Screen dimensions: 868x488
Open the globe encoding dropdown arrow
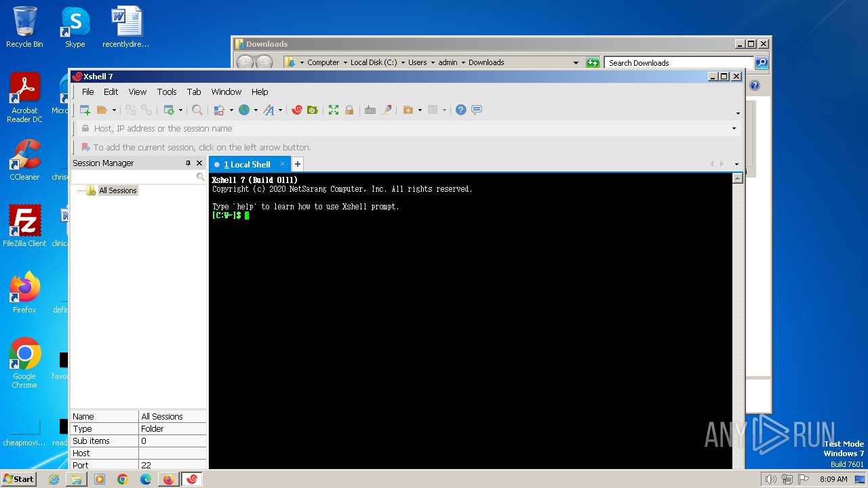pyautogui.click(x=256, y=110)
